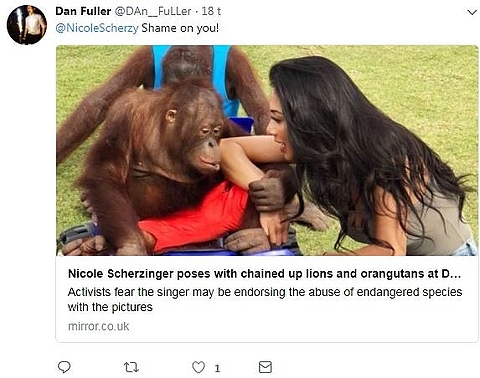The width and height of the screenshot is (480, 378).
Task: Open the Nicole Scherzinger poses headline
Action: 264,274
